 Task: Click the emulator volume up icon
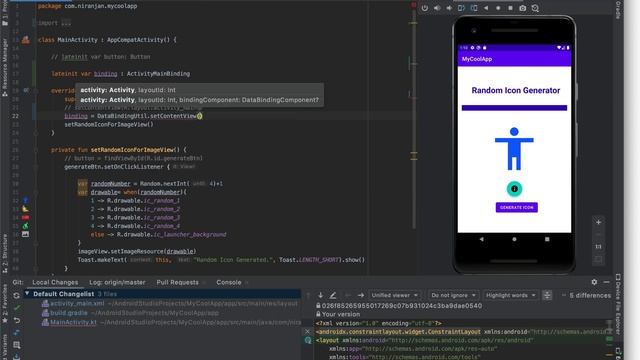pos(437,8)
